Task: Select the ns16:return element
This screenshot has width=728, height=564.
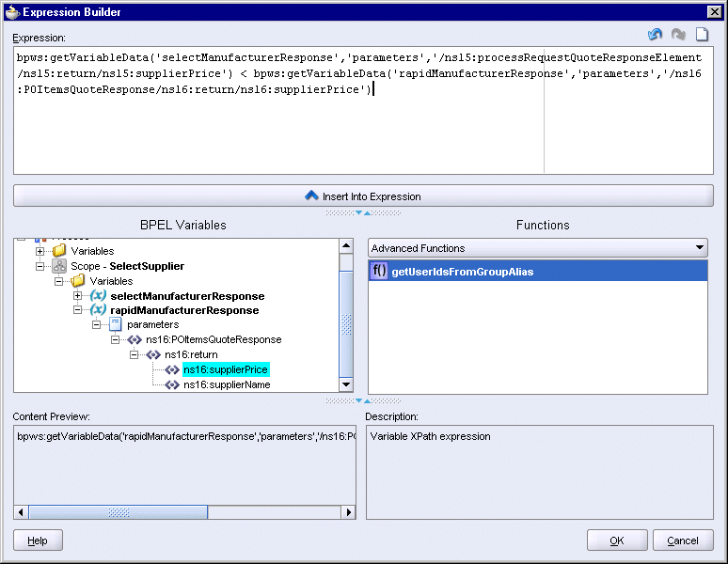Action: pyautogui.click(x=191, y=354)
